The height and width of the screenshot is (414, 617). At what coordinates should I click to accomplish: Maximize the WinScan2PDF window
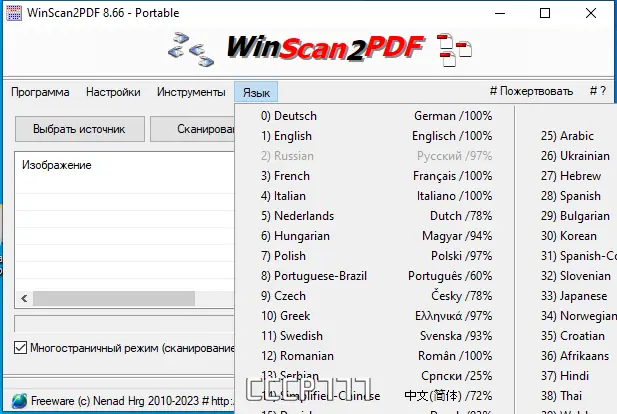click(x=545, y=13)
